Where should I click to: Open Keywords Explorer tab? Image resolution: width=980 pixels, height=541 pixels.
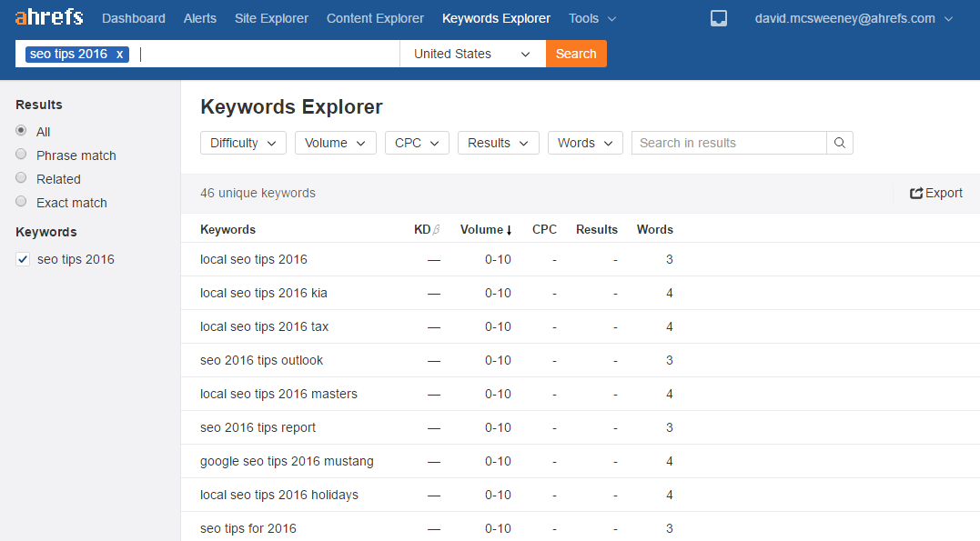[496, 19]
